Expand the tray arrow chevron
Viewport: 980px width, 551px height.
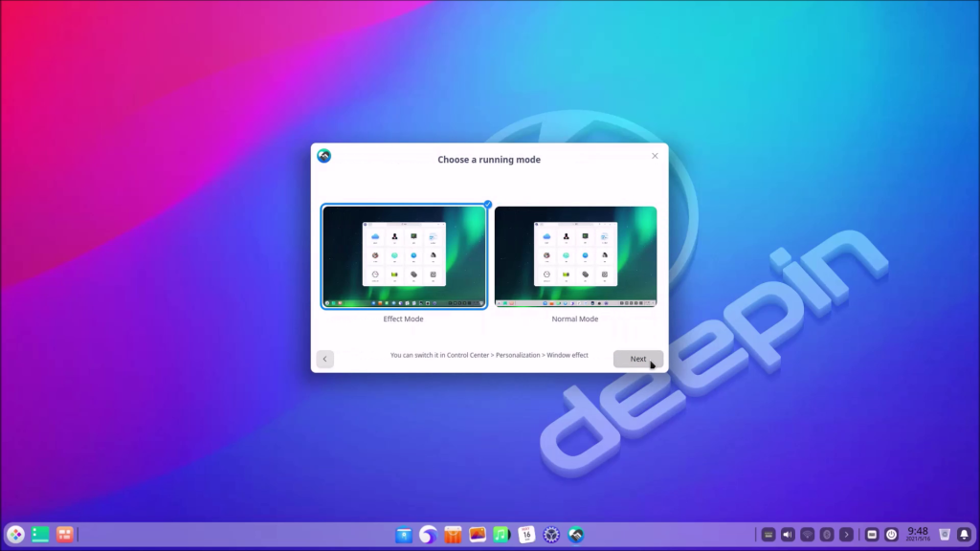pos(845,535)
